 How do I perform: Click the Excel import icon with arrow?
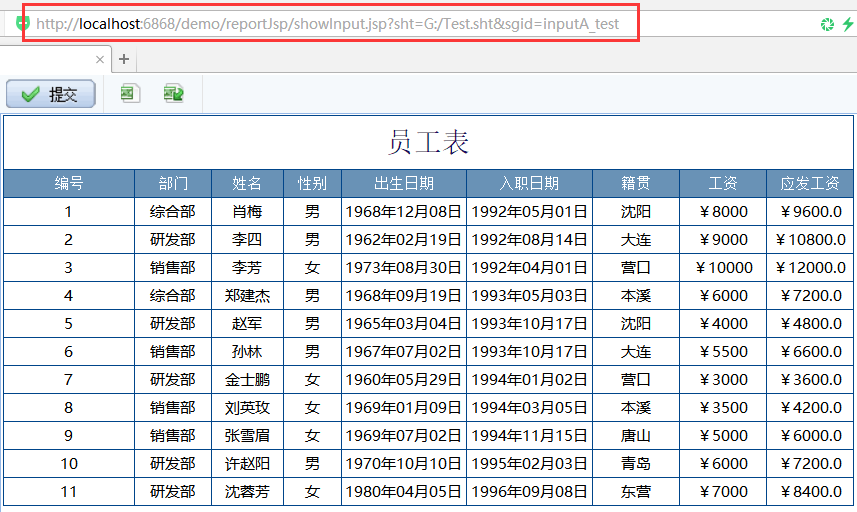pos(173,93)
